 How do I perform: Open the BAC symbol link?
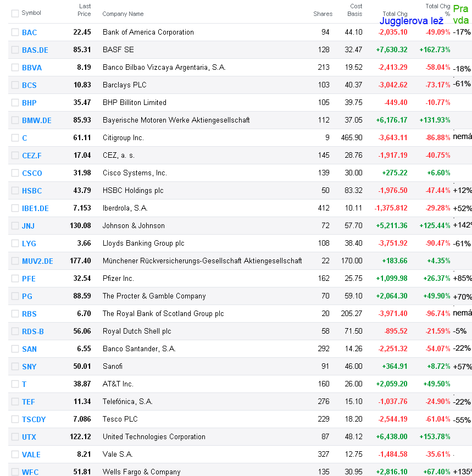pyautogui.click(x=30, y=32)
